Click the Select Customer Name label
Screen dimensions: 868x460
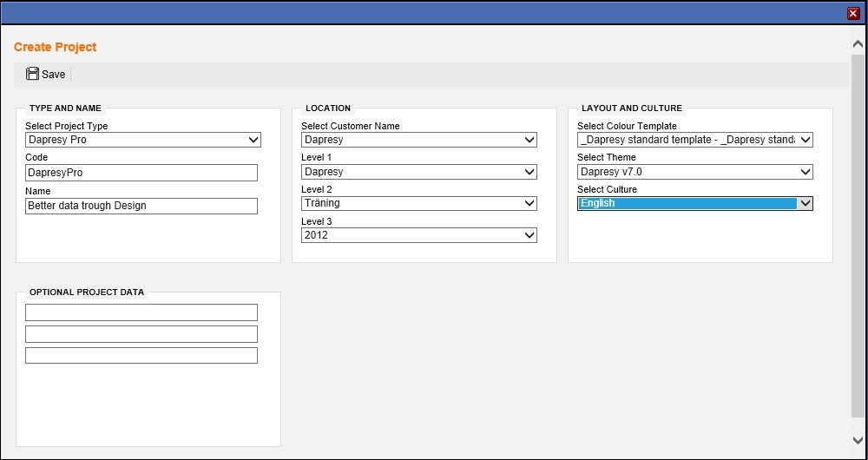(x=351, y=126)
